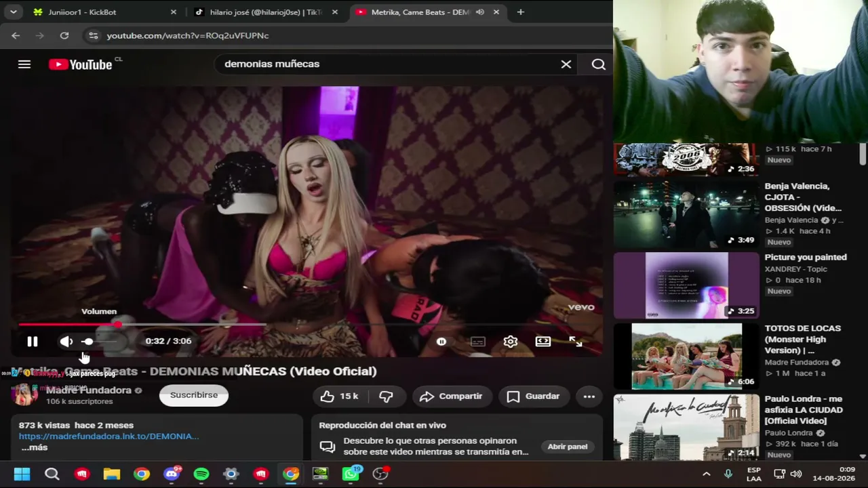
Task: Save the video with Guardar
Action: coord(534,396)
